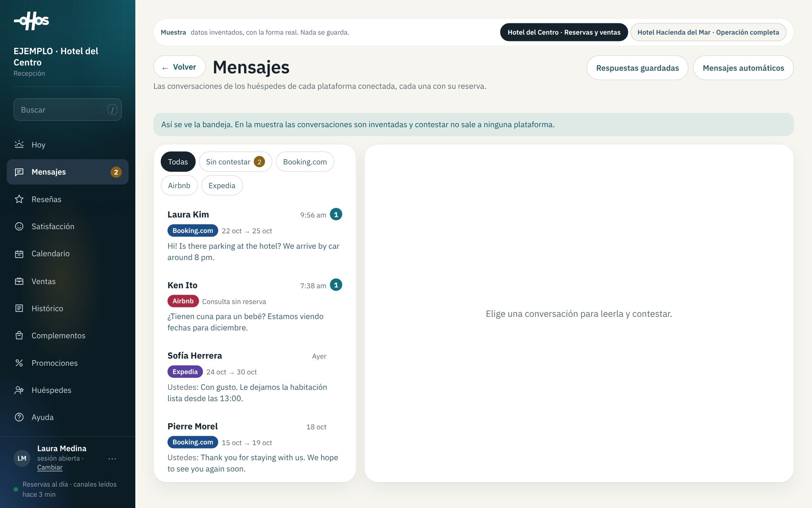The width and height of the screenshot is (812, 508).
Task: Open Respuestas guardadas
Action: 638,68
